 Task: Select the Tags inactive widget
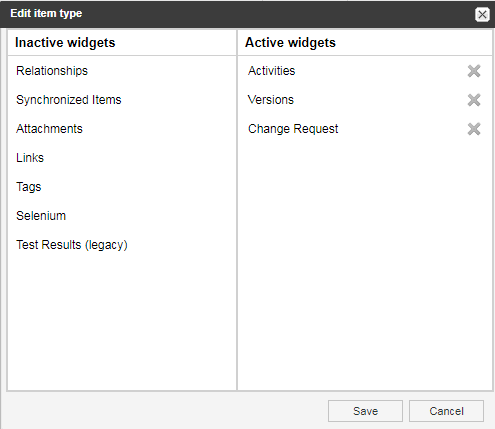(x=29, y=187)
